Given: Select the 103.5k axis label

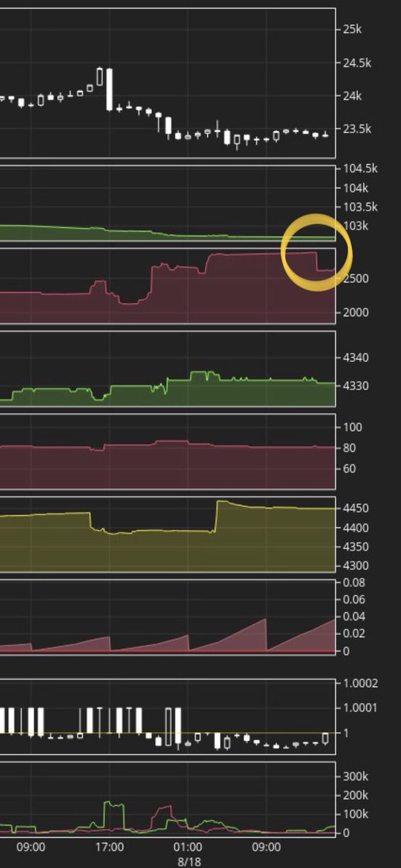Looking at the screenshot, I should [x=360, y=207].
